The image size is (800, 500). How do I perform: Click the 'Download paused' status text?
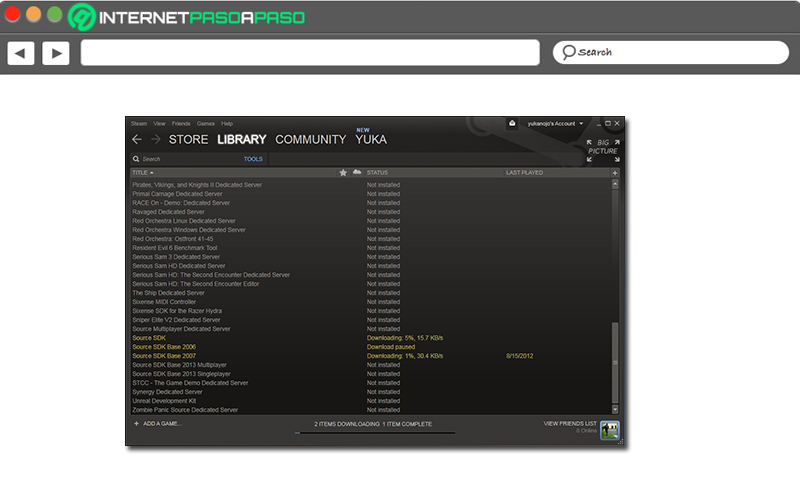pos(391,347)
